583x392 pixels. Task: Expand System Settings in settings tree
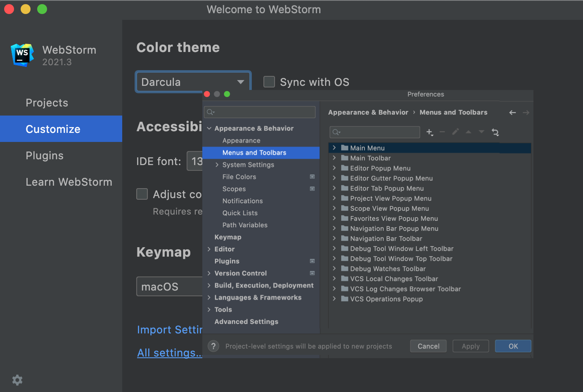(217, 165)
